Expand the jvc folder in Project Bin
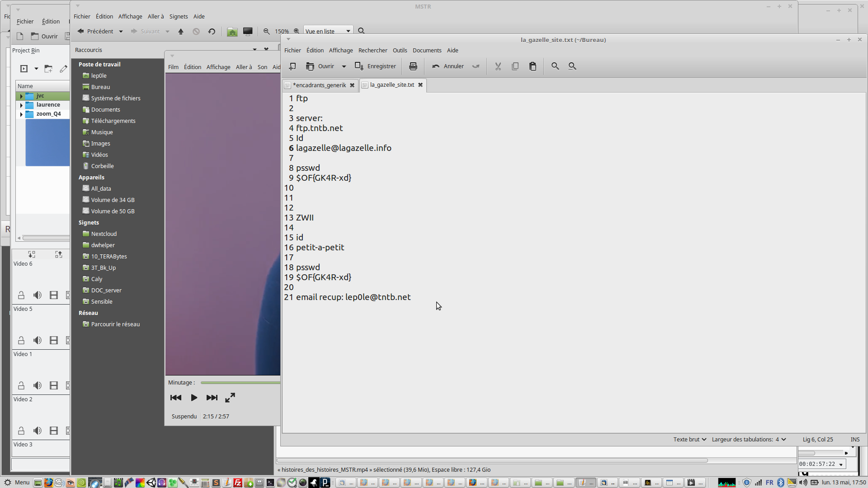This screenshot has width=868, height=488. point(21,96)
